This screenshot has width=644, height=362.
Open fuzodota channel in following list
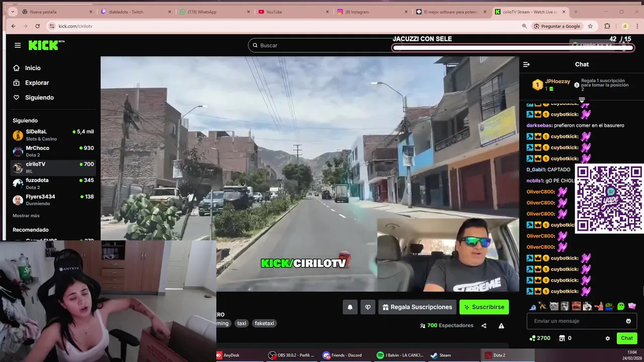click(x=53, y=184)
